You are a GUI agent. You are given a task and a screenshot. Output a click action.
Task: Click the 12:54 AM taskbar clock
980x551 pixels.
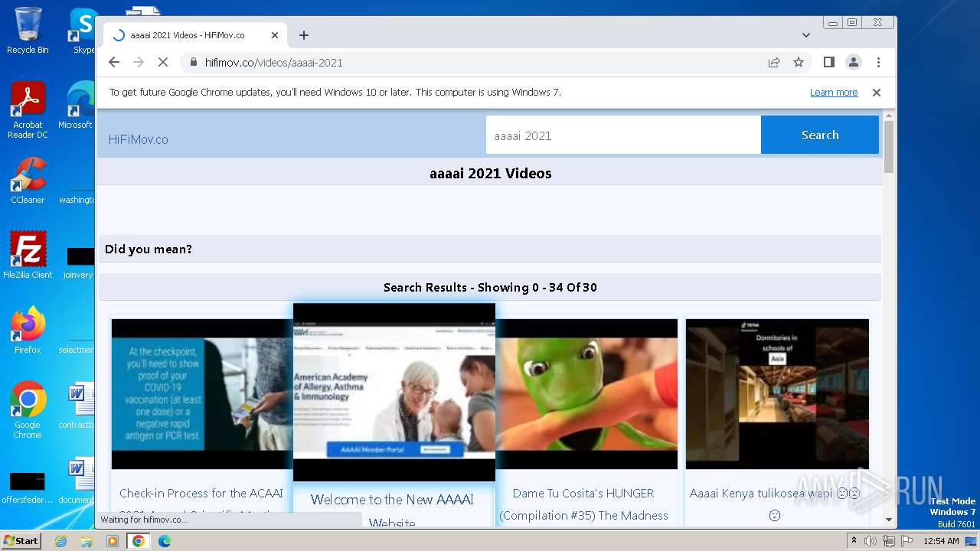pos(941,541)
